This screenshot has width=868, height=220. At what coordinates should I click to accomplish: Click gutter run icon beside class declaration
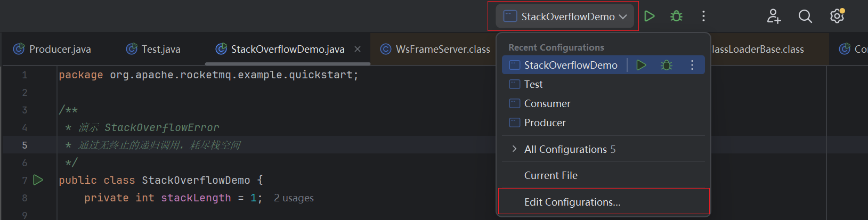(38, 180)
